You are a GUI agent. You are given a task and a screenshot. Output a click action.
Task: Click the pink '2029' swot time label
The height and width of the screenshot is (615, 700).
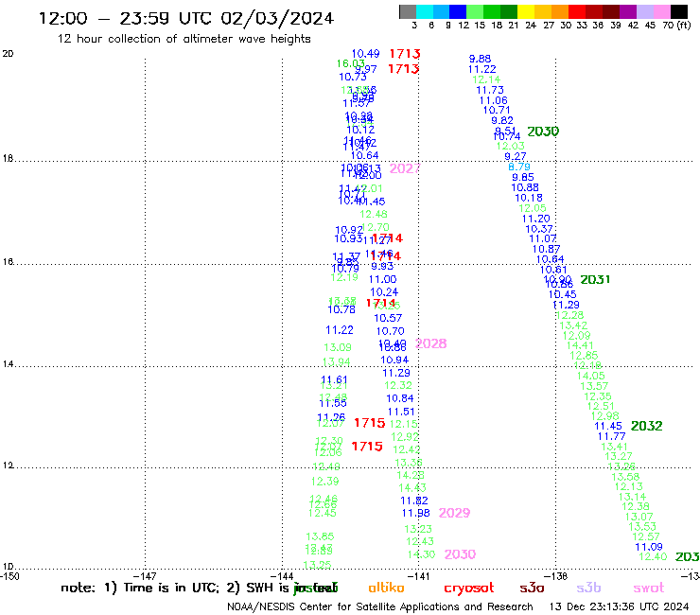454,513
